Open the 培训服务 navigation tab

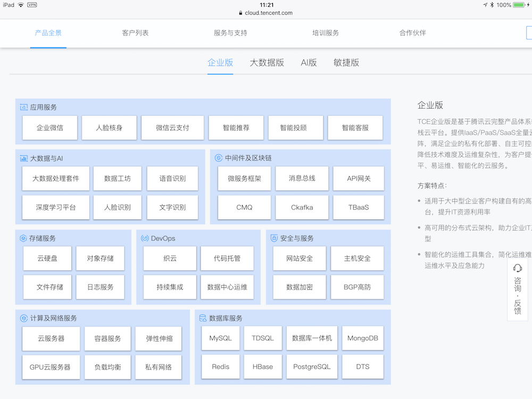coord(326,33)
